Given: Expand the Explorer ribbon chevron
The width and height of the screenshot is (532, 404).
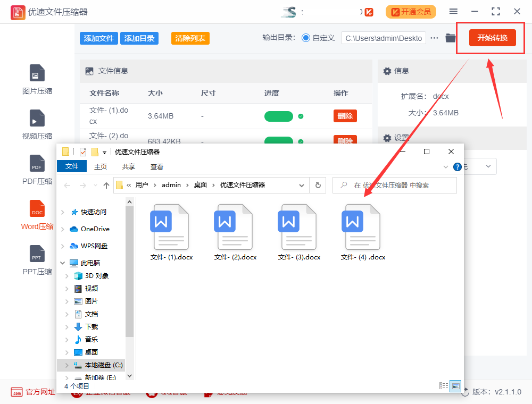Looking at the screenshot, I should [445, 167].
